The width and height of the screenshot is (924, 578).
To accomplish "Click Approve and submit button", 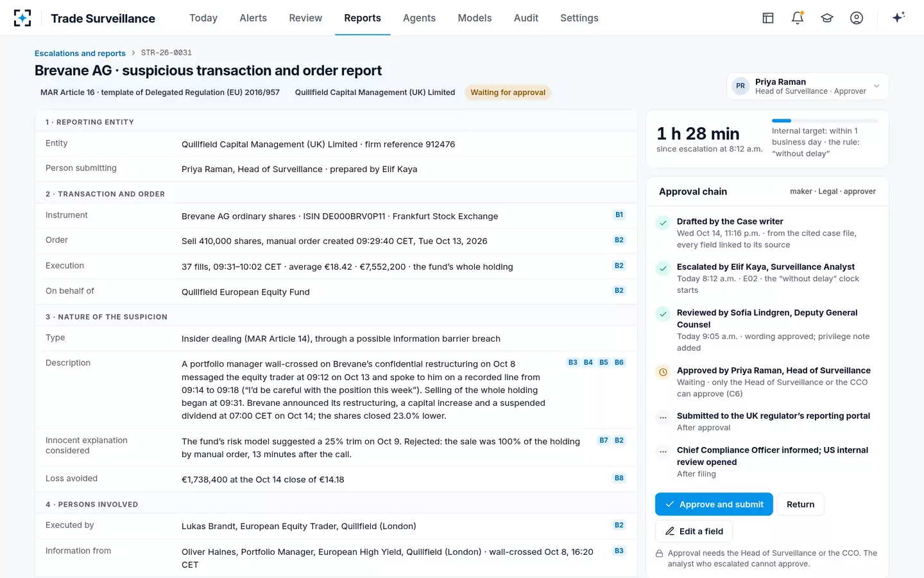I will coord(714,504).
